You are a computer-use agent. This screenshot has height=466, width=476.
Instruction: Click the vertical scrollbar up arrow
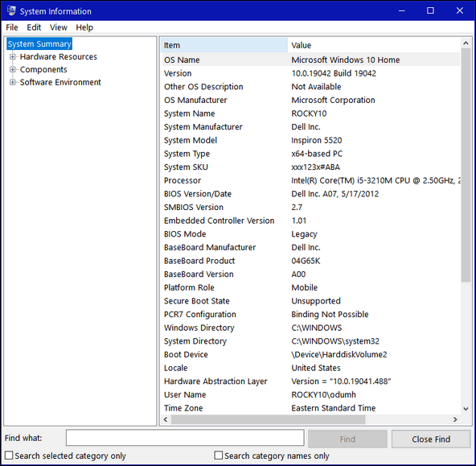pyautogui.click(x=466, y=43)
